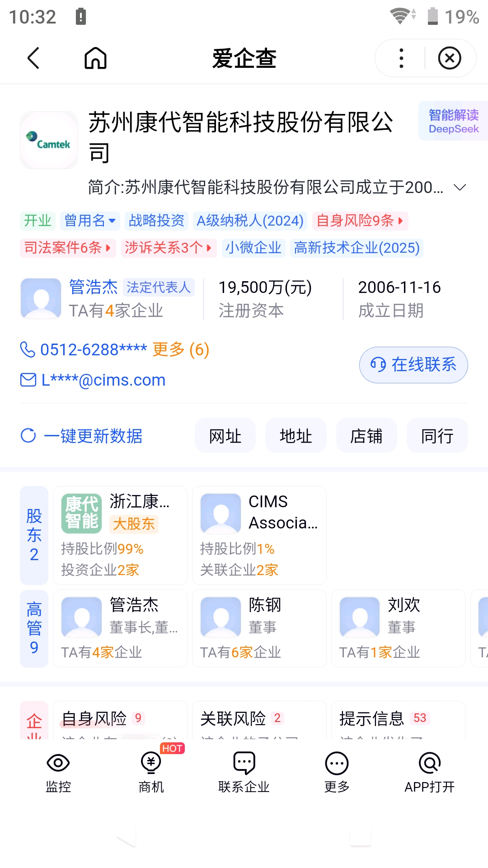Viewport: 488px width, 868px height.
Task: Tap APP打开 icon
Action: click(x=430, y=763)
